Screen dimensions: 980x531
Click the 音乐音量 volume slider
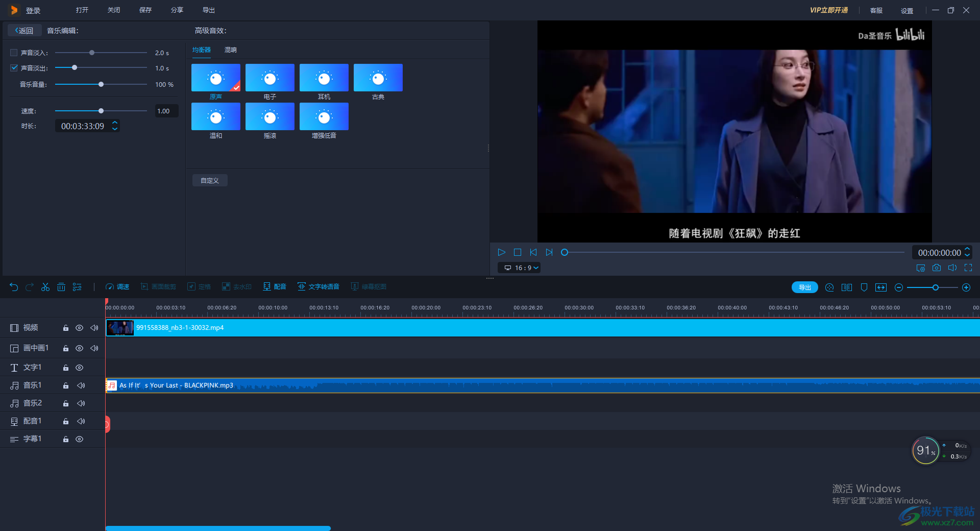(101, 84)
